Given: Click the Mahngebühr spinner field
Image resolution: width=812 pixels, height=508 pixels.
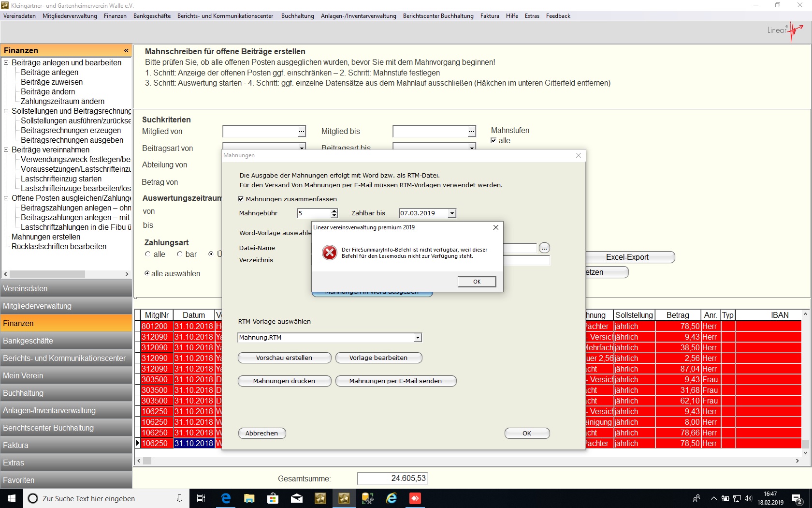Looking at the screenshot, I should (314, 213).
